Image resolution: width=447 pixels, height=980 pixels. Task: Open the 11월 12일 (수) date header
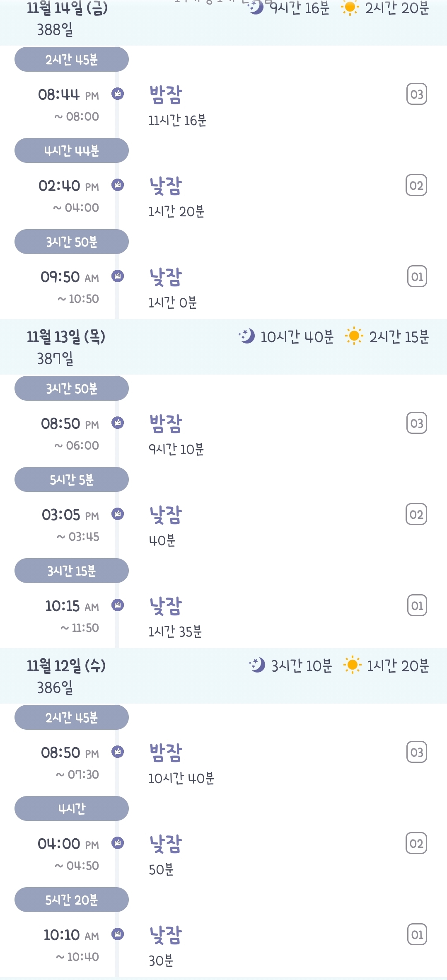66,666
